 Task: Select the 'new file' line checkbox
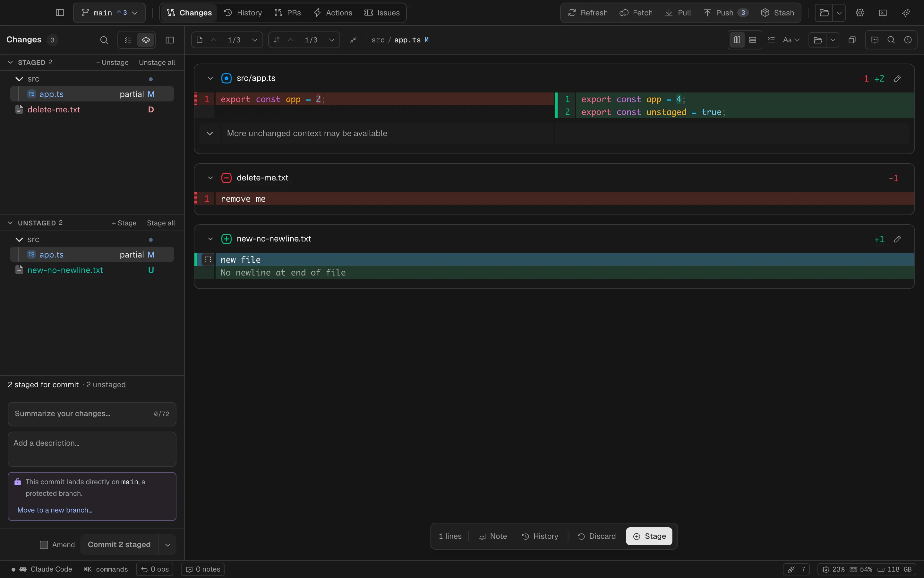[208, 259]
